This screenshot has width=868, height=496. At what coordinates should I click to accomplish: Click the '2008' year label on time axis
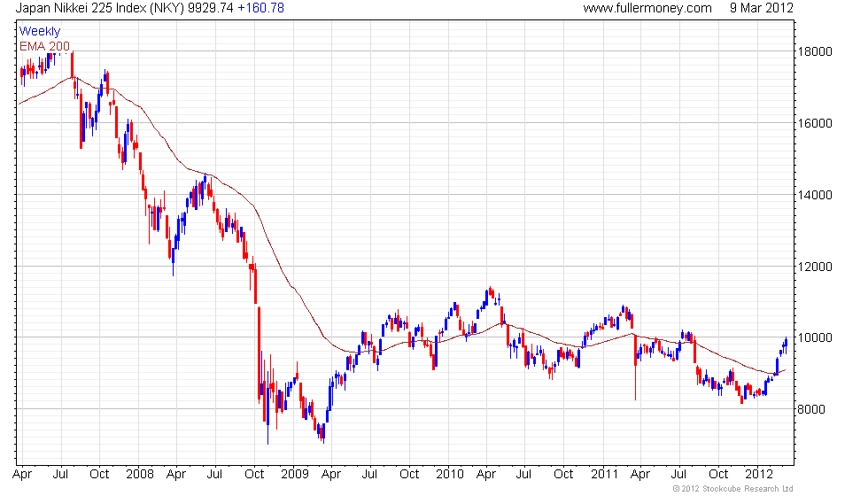click(x=140, y=475)
